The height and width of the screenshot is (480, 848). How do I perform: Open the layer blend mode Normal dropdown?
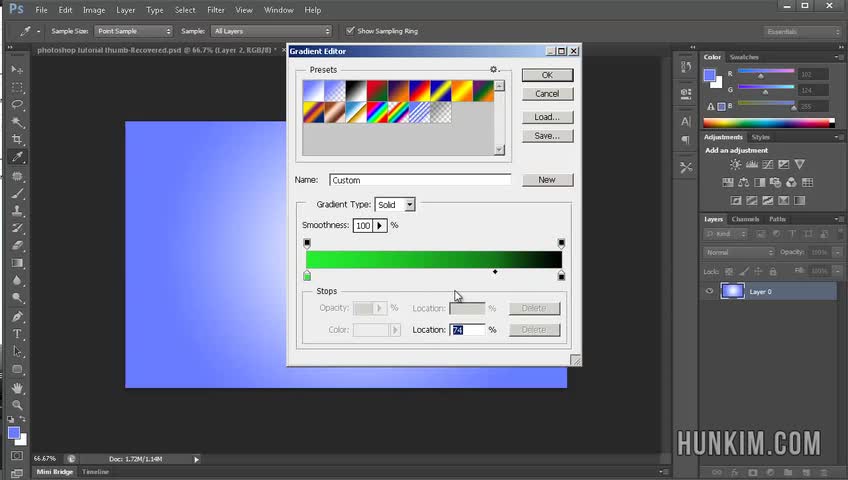pos(739,252)
